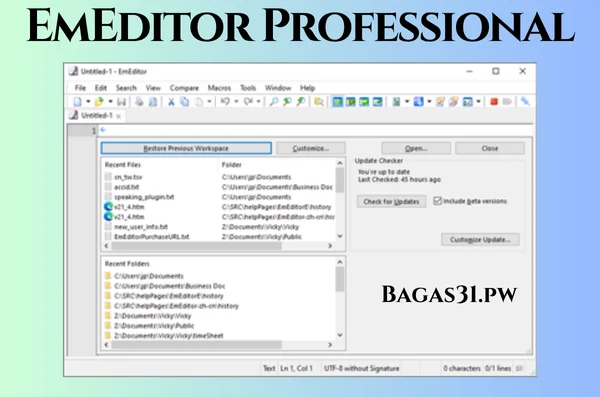600x397 pixels.
Task: Select recent file EmEditorPurchaseURL.txt
Action: click(152, 237)
